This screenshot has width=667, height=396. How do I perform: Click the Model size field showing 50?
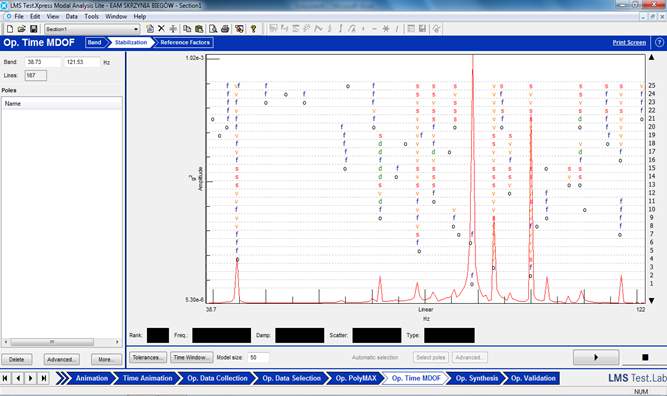pos(259,358)
